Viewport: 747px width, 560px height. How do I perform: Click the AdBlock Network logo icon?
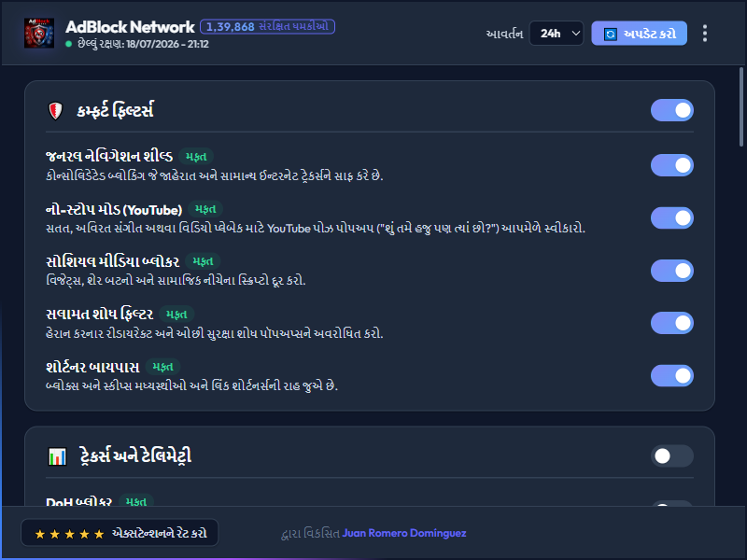pyautogui.click(x=39, y=34)
